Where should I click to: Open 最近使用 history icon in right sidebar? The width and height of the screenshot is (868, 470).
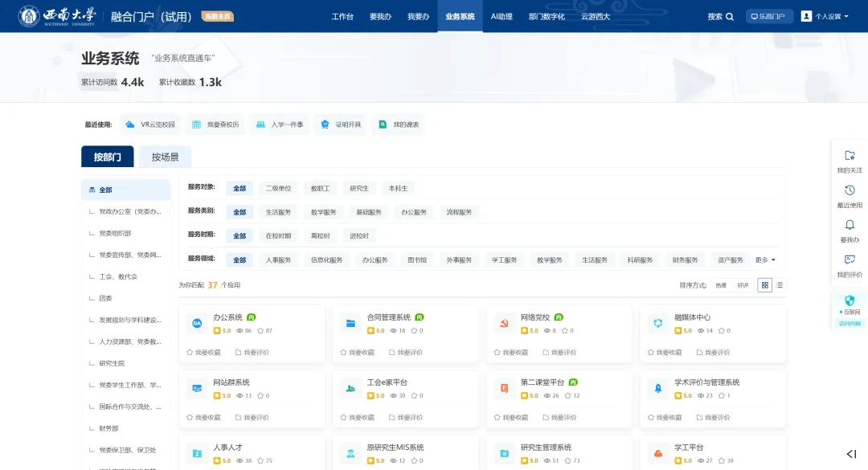[x=850, y=191]
